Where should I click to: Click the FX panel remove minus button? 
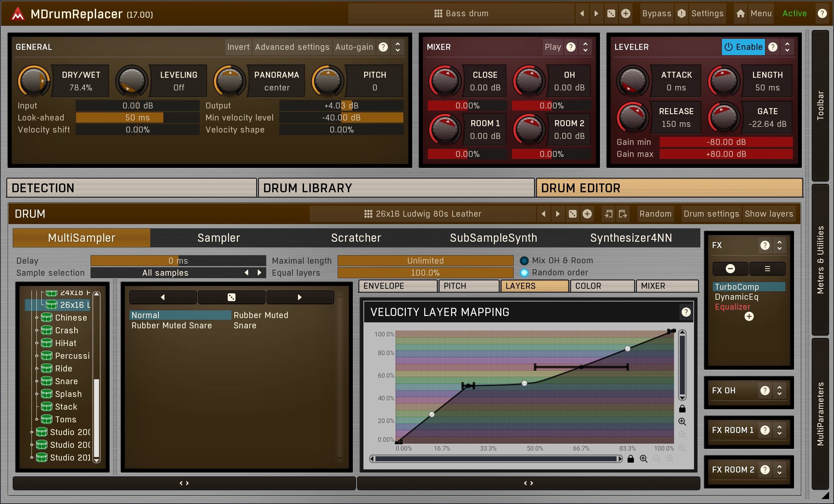tap(730, 269)
